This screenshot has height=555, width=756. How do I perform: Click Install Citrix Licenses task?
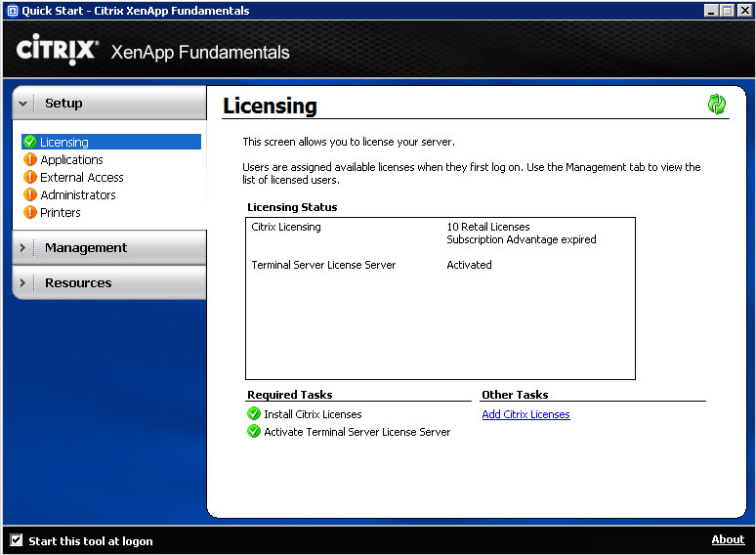[x=313, y=414]
